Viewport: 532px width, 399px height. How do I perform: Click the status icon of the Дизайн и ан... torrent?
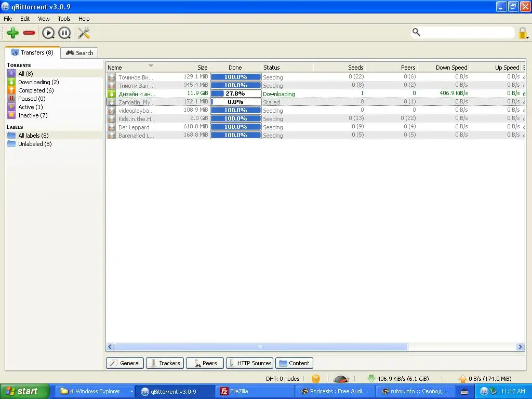(112, 94)
